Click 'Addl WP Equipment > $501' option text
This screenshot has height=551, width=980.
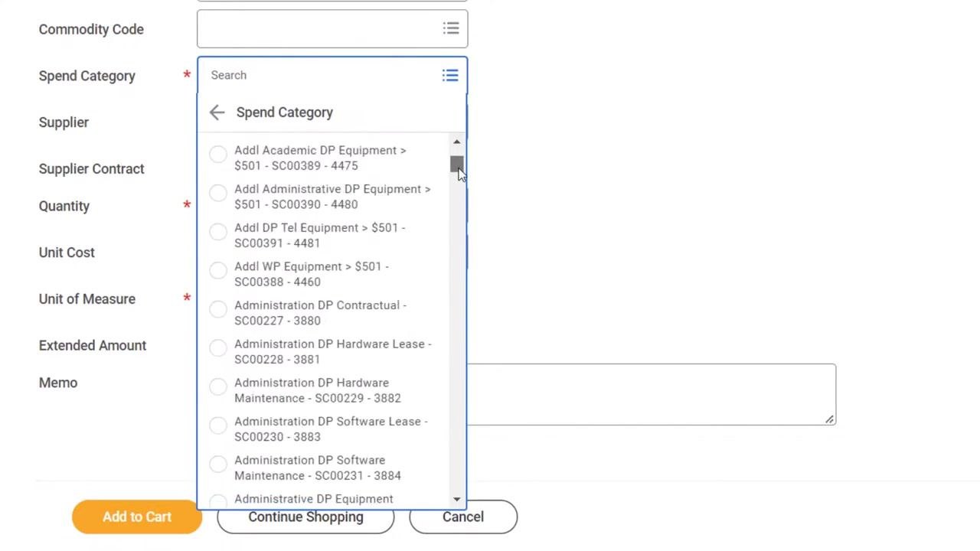pos(312,274)
